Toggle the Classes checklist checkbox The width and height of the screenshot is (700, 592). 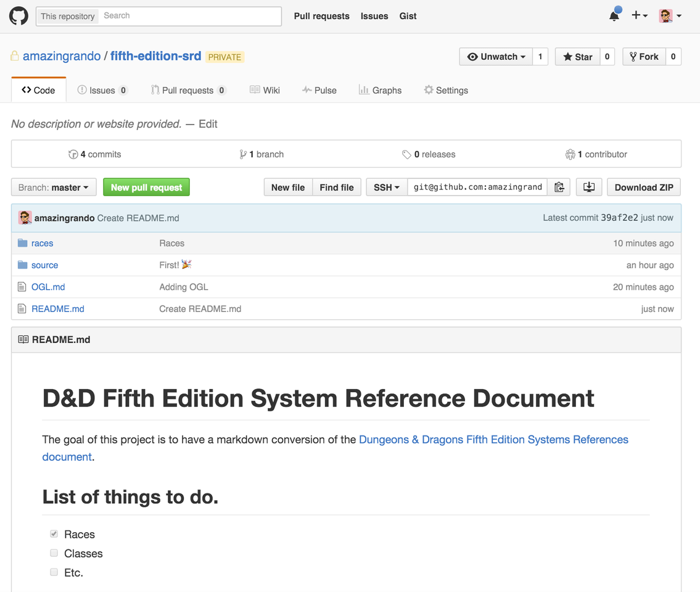pos(54,553)
